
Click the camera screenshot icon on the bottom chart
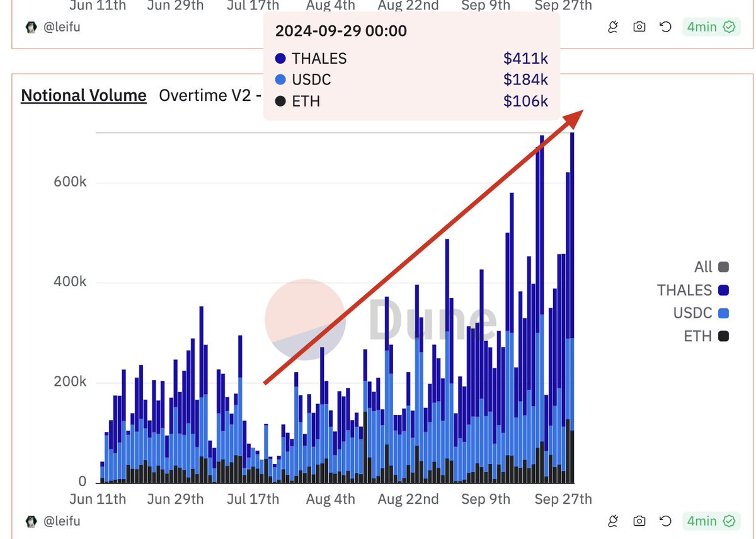click(x=639, y=521)
